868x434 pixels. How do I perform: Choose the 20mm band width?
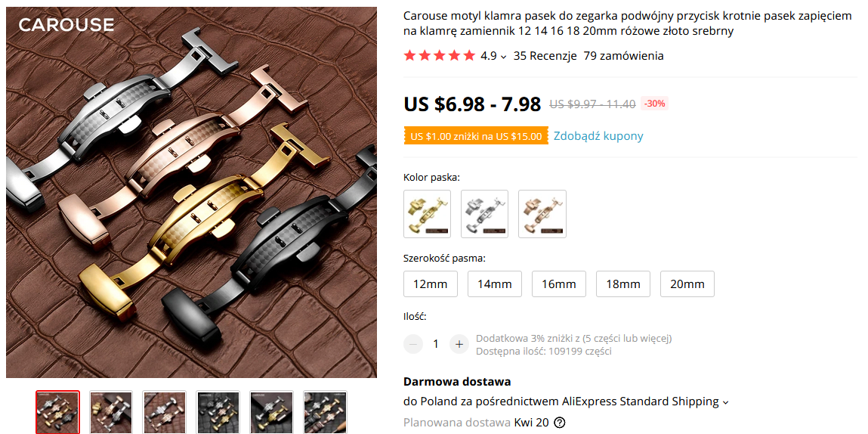[x=687, y=284]
